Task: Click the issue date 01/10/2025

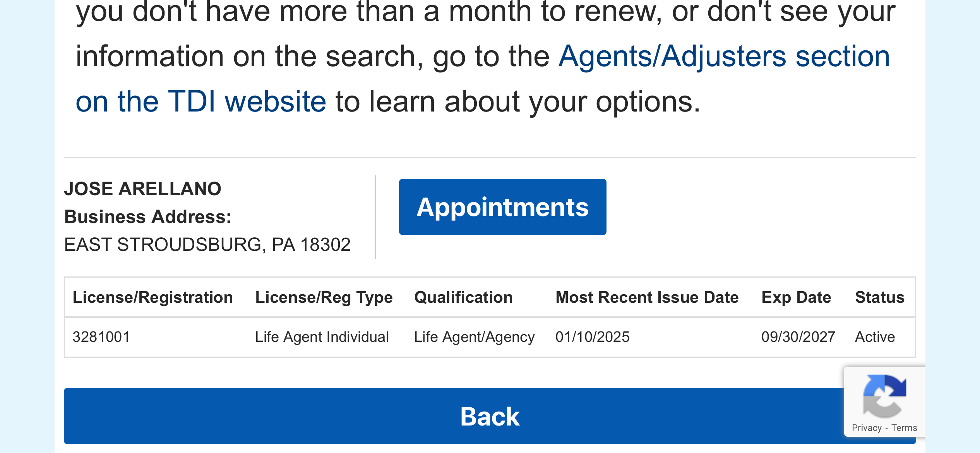Action: (x=592, y=337)
